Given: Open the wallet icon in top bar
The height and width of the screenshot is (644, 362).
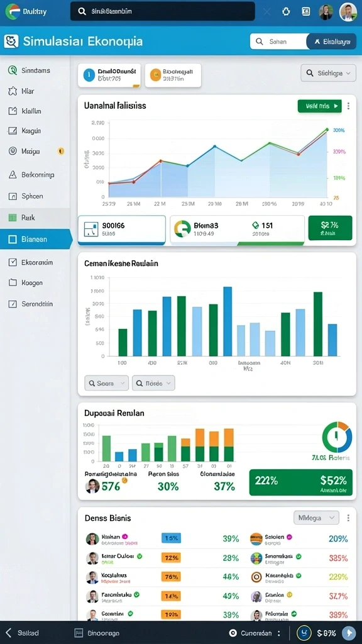Looking at the screenshot, I should click(x=306, y=11).
